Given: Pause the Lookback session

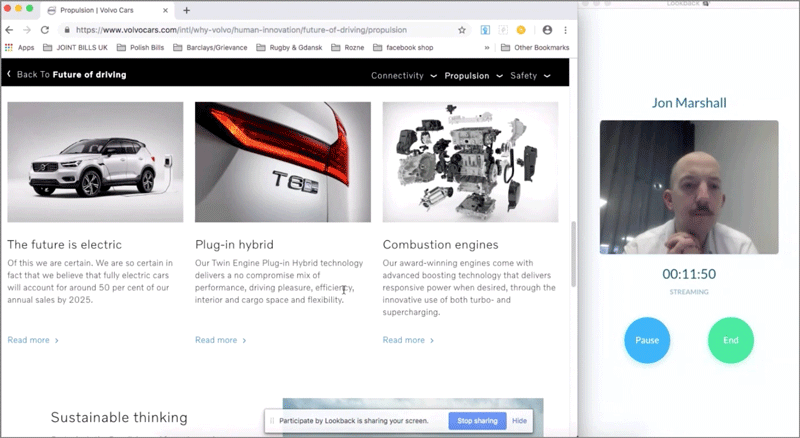Looking at the screenshot, I should click(x=647, y=340).
